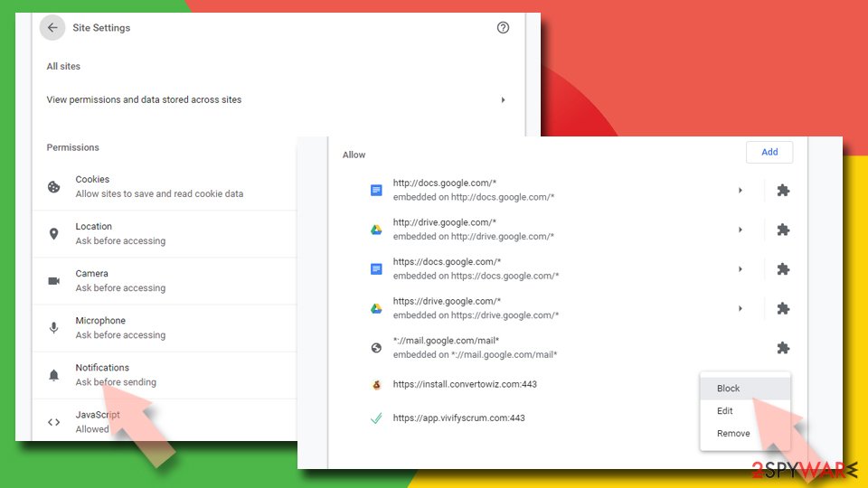Click the Cookies cookie icon
Viewport: 868px width, 488px height.
coord(53,187)
